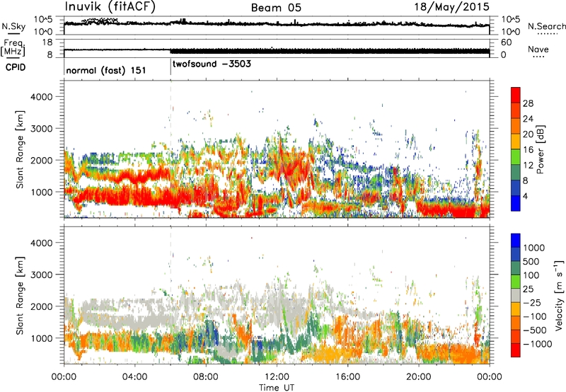The width and height of the screenshot is (566, 392).
Task: Click the '4' label on Power color bar
Action: [525, 197]
